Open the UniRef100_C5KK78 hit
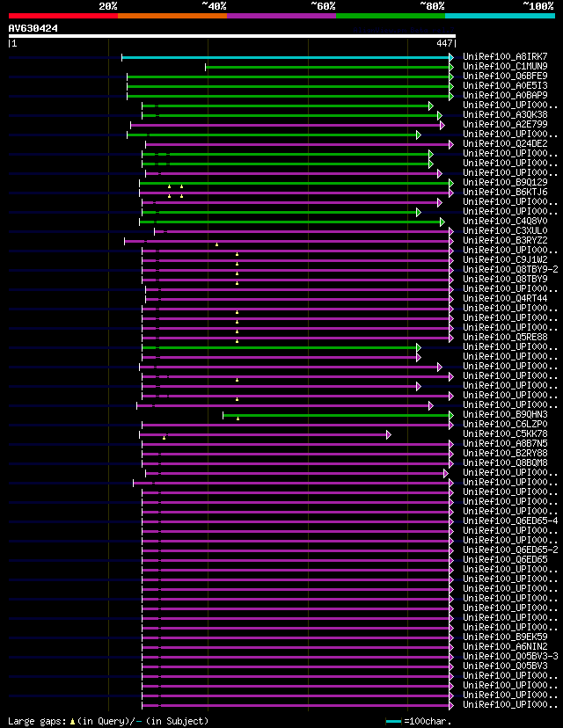 [505, 433]
